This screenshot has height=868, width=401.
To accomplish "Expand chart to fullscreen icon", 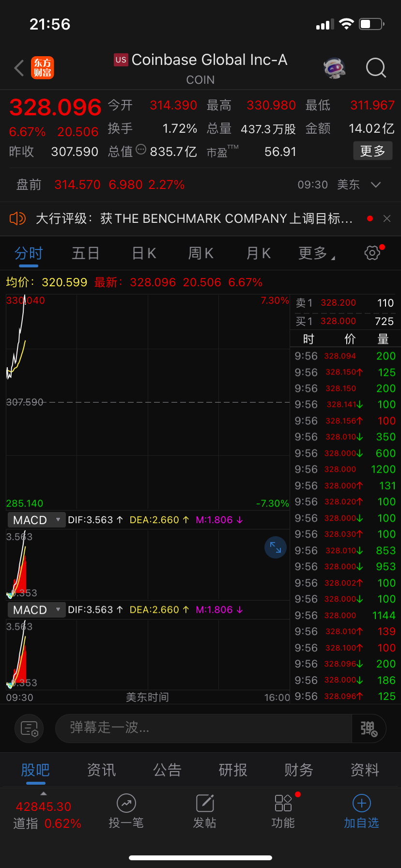I will coord(276,547).
